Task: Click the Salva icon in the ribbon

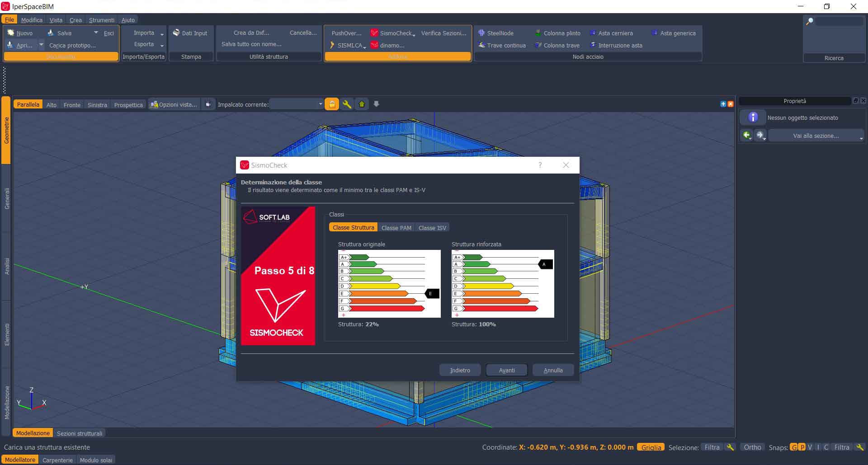Action: click(x=51, y=33)
